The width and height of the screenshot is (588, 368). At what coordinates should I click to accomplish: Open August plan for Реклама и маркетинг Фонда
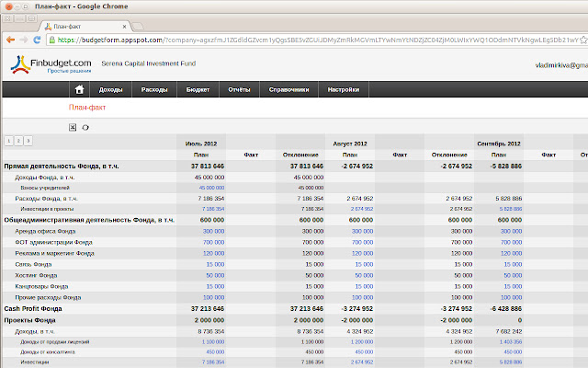[362, 254]
